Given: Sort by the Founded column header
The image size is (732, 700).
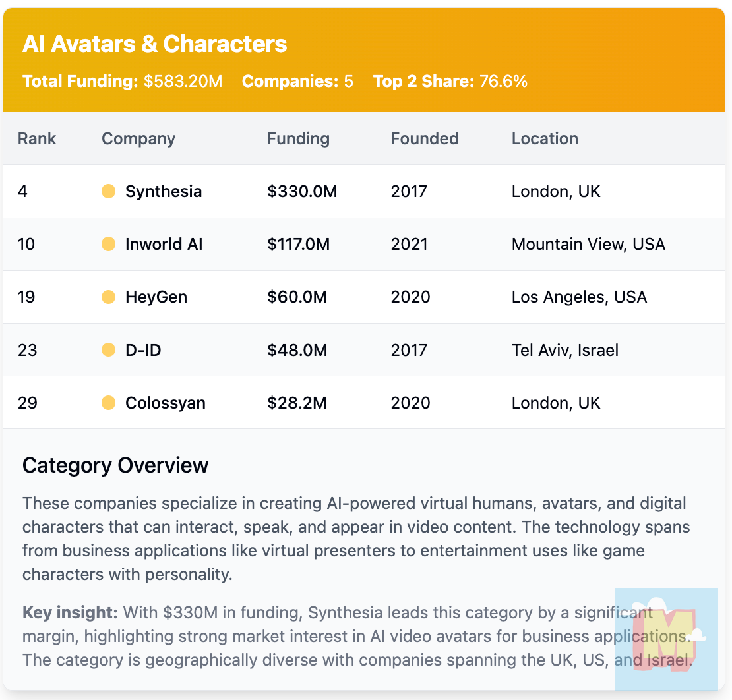Looking at the screenshot, I should point(425,138).
